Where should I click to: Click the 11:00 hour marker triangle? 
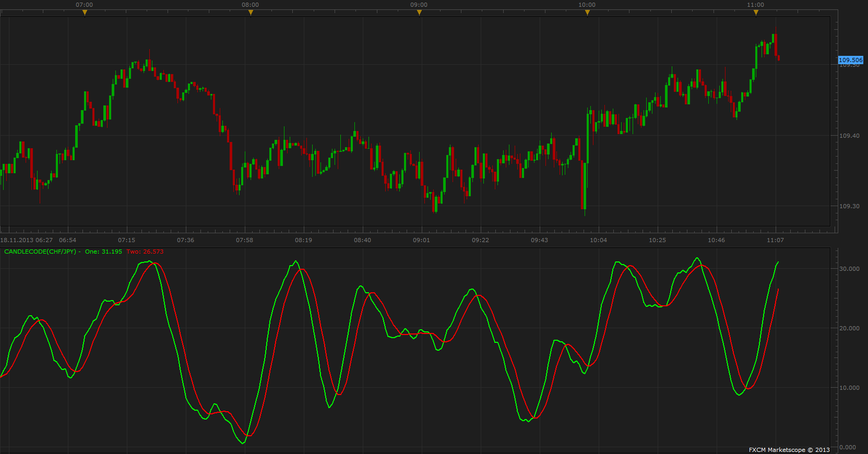point(756,13)
